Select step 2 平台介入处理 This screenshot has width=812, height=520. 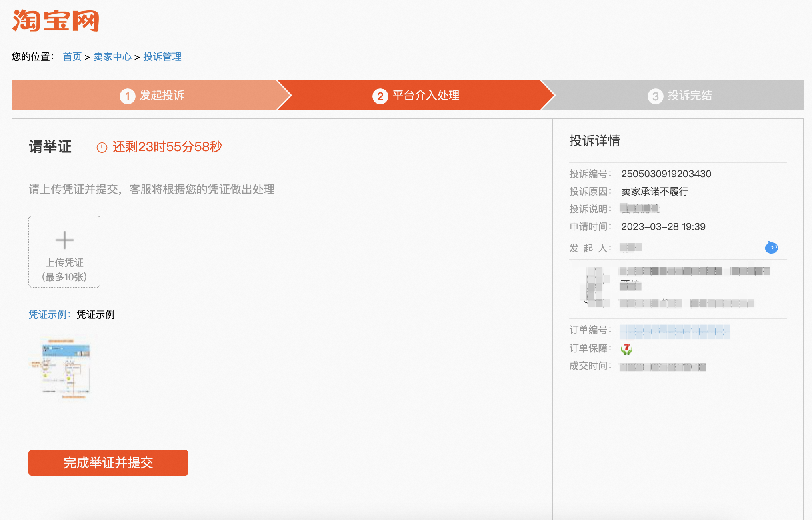coord(416,96)
